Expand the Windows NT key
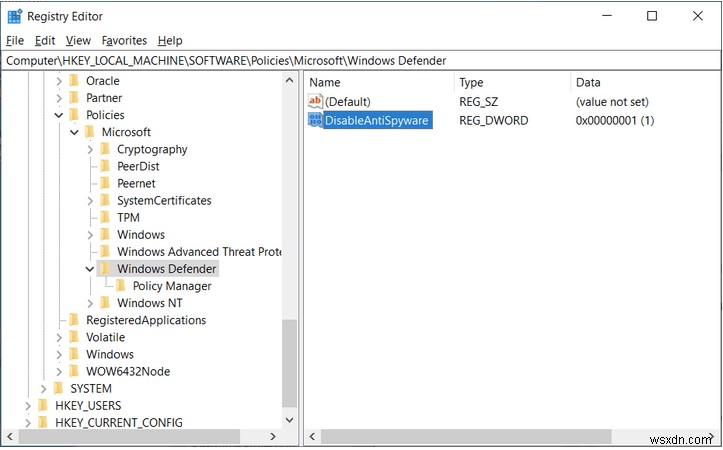 tap(90, 303)
